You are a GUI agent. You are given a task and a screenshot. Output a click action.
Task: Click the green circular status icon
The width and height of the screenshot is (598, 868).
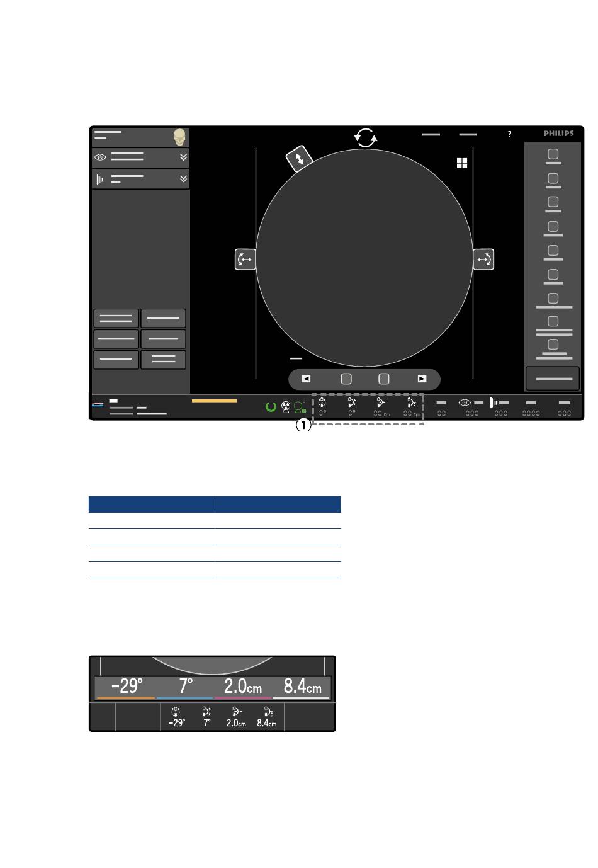coord(271,407)
